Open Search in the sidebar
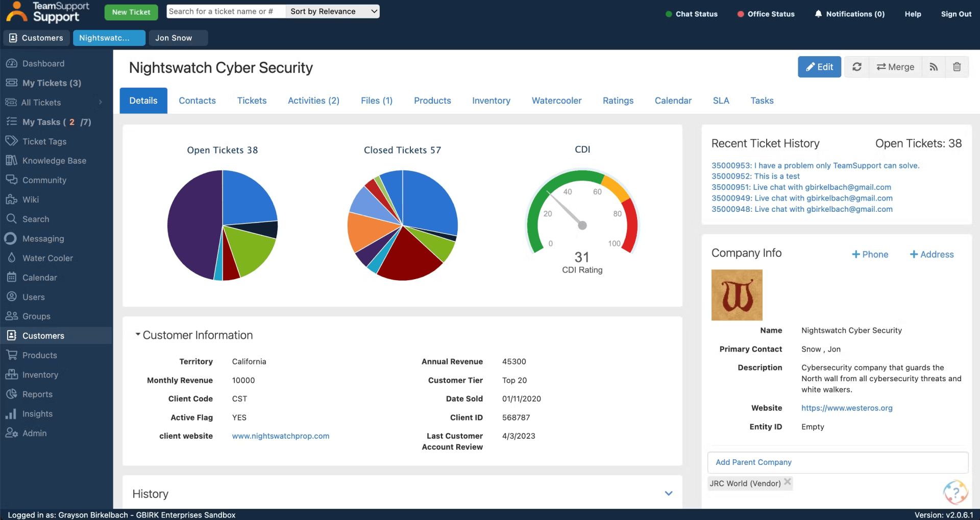Screen dimensions: 980x520 click(36, 219)
